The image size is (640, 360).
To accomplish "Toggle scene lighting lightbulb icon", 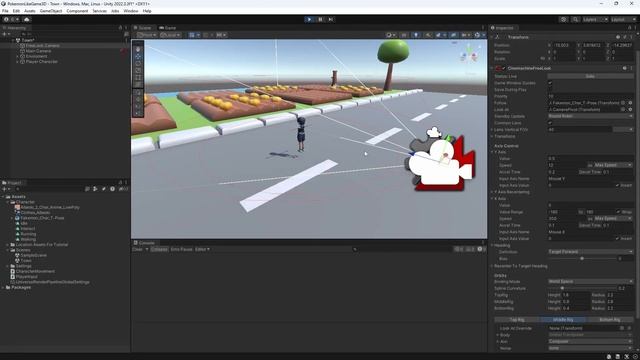I will (x=416, y=35).
